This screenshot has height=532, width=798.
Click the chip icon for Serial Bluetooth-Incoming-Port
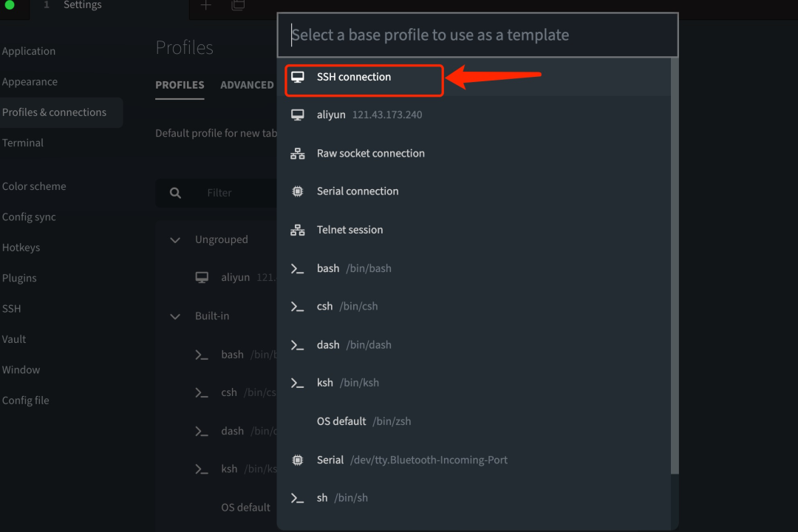click(297, 460)
